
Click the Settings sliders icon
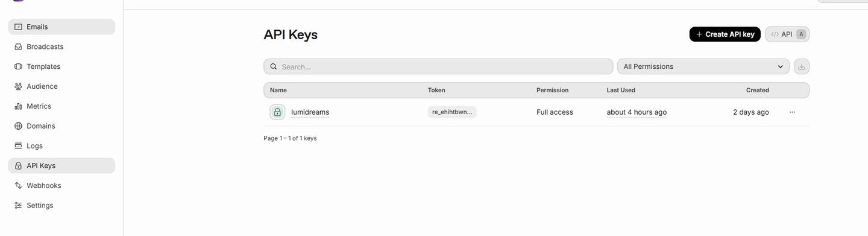tap(18, 205)
